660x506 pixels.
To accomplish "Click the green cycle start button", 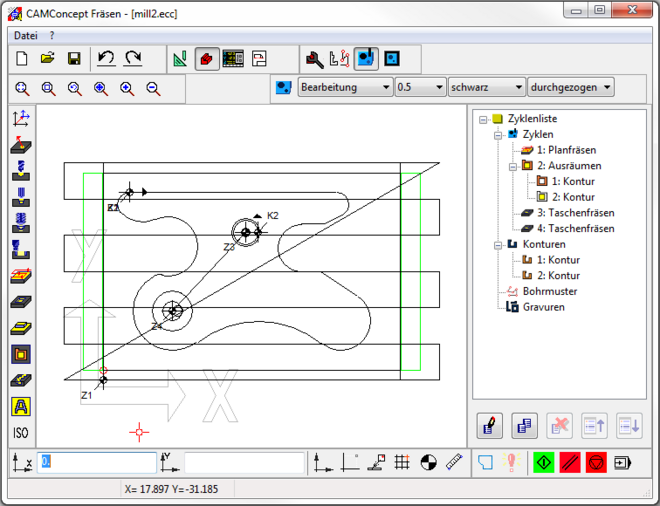I will tap(544, 462).
